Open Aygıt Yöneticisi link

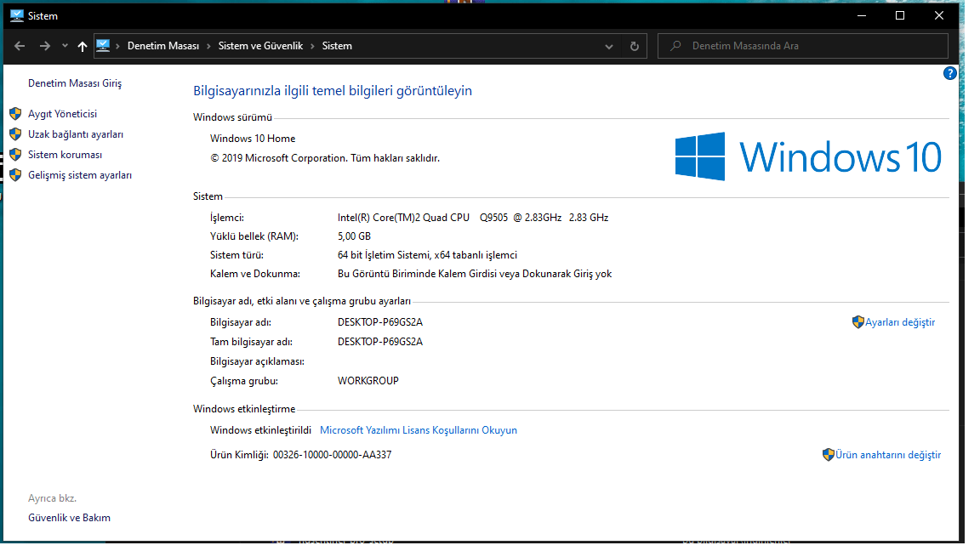62,114
